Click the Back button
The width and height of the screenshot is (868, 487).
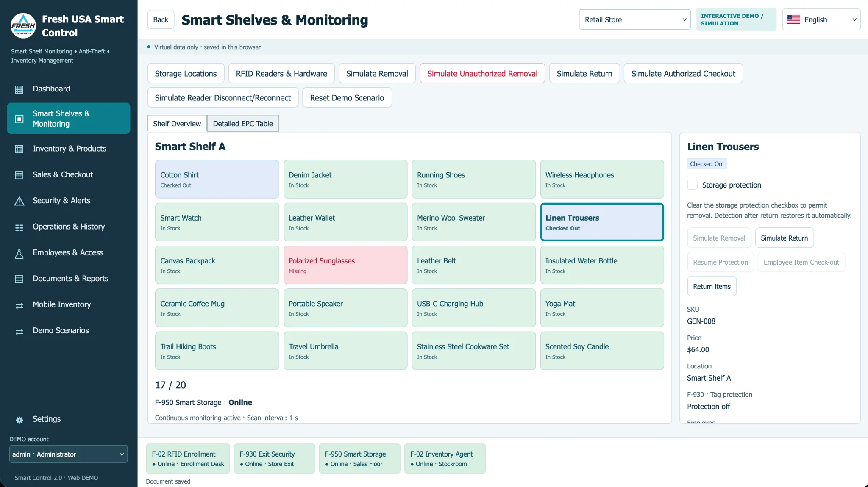point(161,19)
